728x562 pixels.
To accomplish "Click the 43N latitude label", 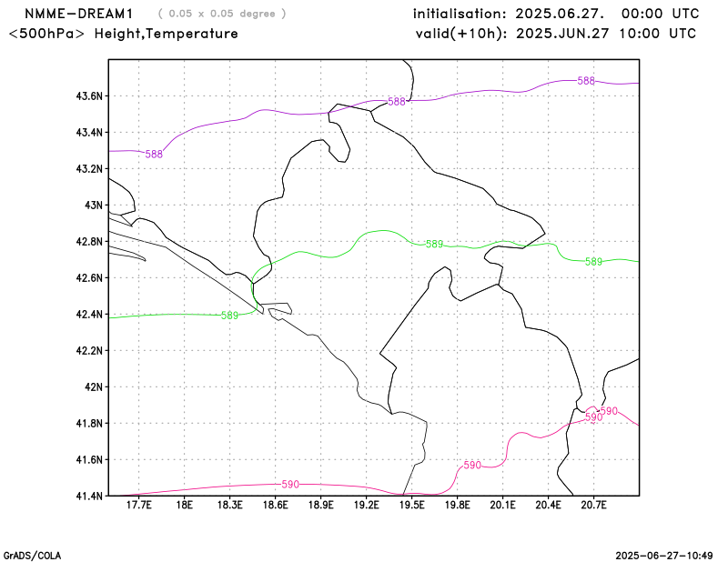I will click(x=94, y=206).
